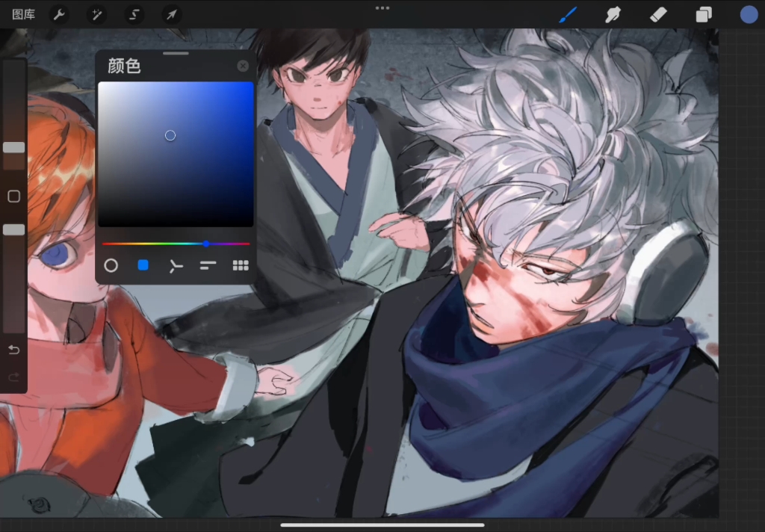Click the color picker reticle in square
The image size is (765, 532).
[170, 135]
